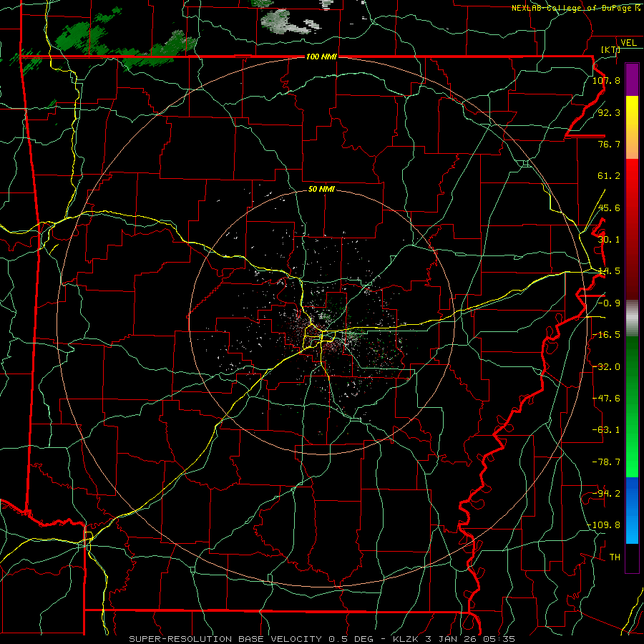Click the -109.8 velocity scale value
Image resolution: width=644 pixels, height=644 pixels.
604,525
